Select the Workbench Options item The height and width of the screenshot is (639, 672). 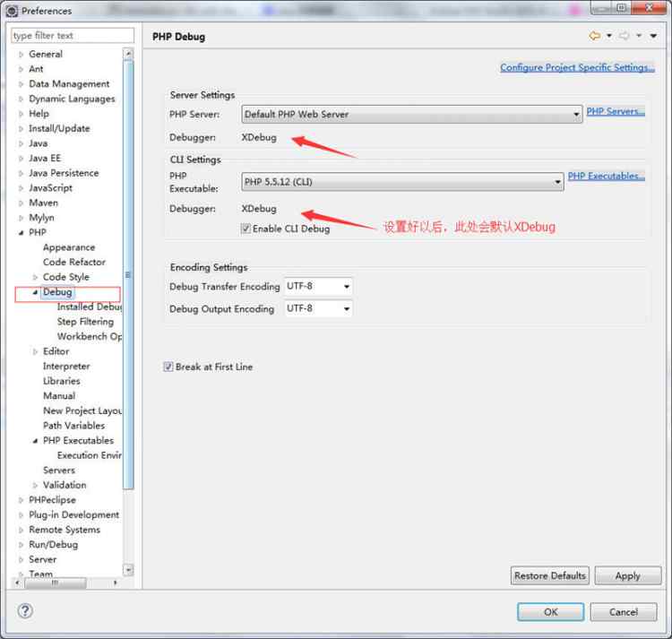89,336
